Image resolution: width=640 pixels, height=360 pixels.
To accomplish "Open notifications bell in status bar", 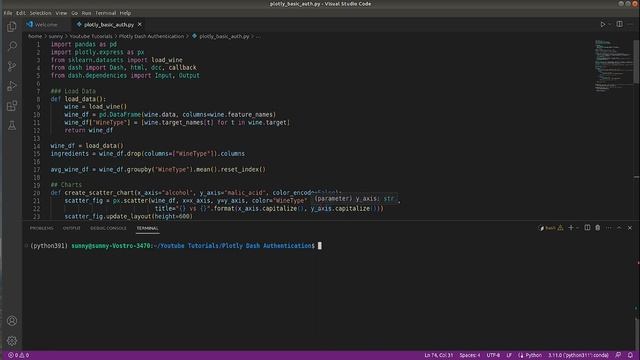I will pos(630,355).
